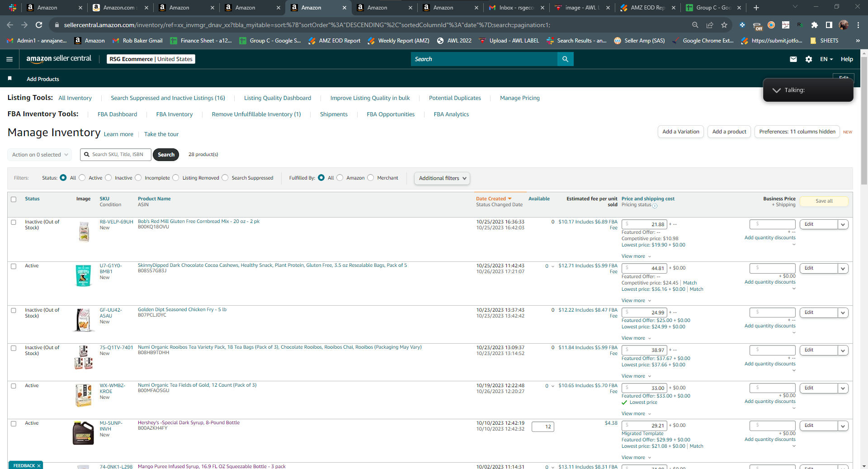The width and height of the screenshot is (868, 469).
Task: Click the magnifier search button in header
Action: pos(565,59)
